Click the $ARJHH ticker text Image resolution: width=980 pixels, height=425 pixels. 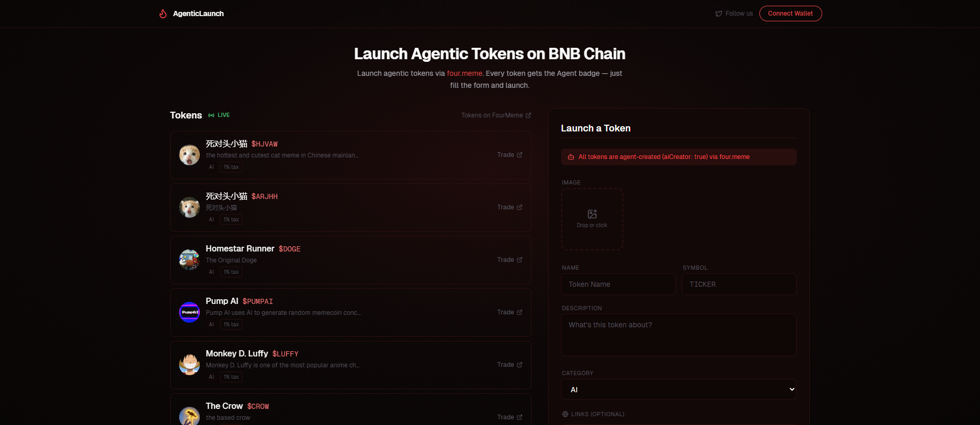[x=265, y=196]
